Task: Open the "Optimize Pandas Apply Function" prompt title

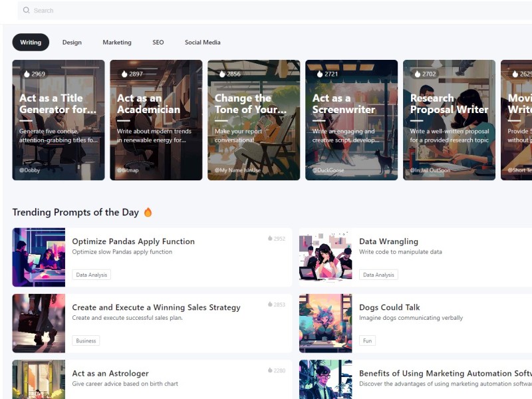Action: tap(134, 241)
